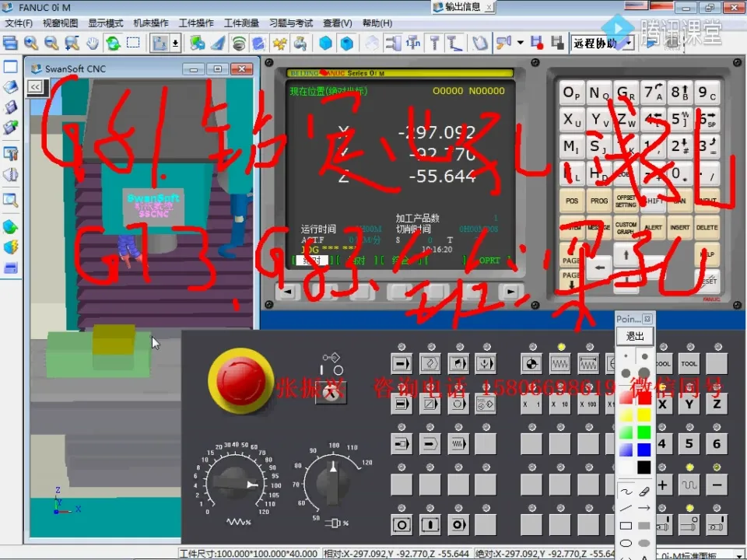The width and height of the screenshot is (747, 560).
Task: Collapse the left panel with double-arrow button
Action: pyautogui.click(x=35, y=87)
